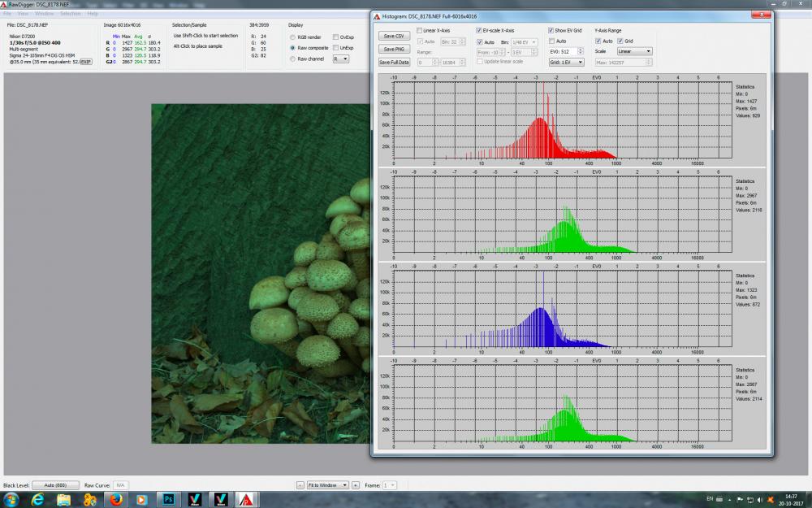
Task: Open Internet Explorer taskbar icon
Action: [37, 500]
